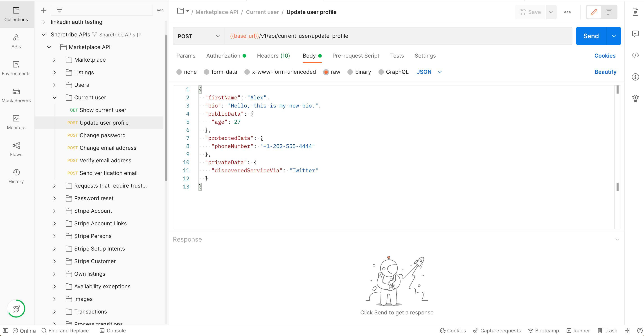This screenshot has width=644, height=336.
Task: Click the APIs sidebar icon
Action: pyautogui.click(x=17, y=41)
